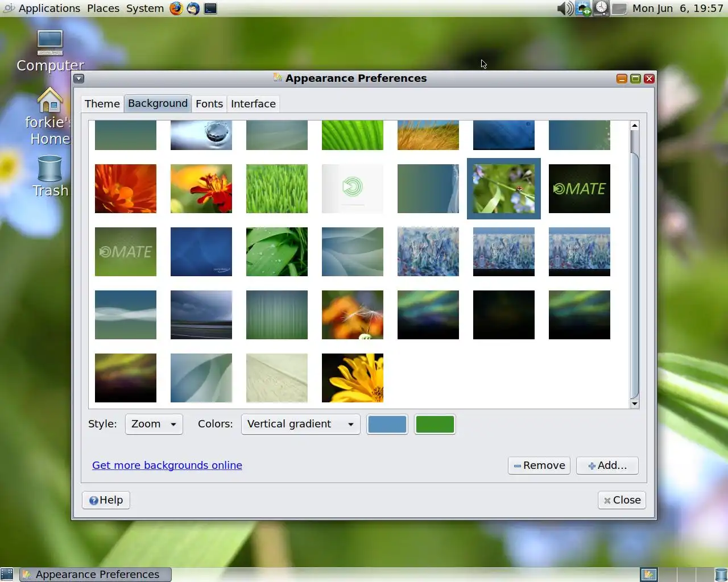Open forkie's Home folder icon
The width and height of the screenshot is (728, 582).
[x=50, y=117]
